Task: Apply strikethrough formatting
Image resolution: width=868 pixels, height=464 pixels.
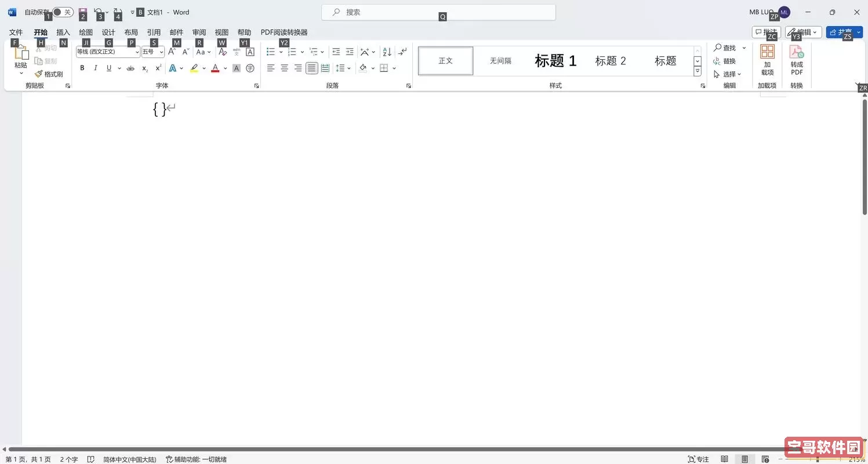Action: tap(130, 68)
